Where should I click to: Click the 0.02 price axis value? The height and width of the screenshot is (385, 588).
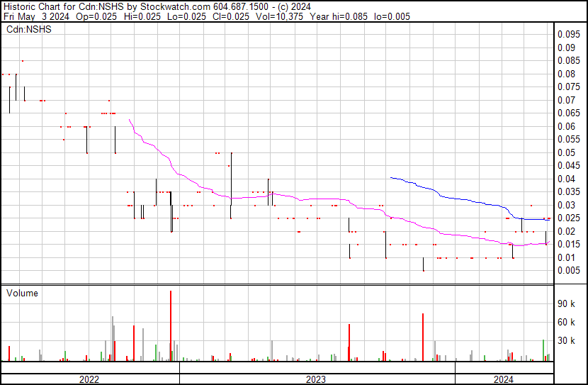[x=566, y=232]
